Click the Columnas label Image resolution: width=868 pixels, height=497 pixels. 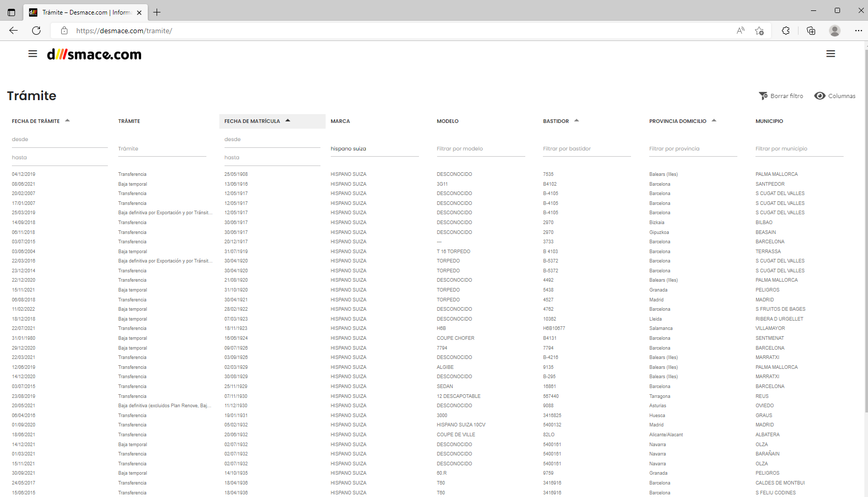tap(842, 96)
